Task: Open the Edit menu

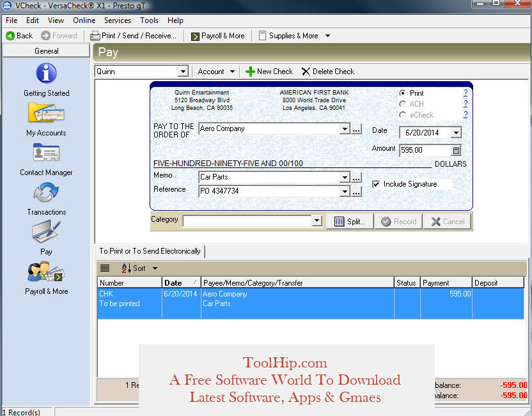Action: (x=33, y=20)
